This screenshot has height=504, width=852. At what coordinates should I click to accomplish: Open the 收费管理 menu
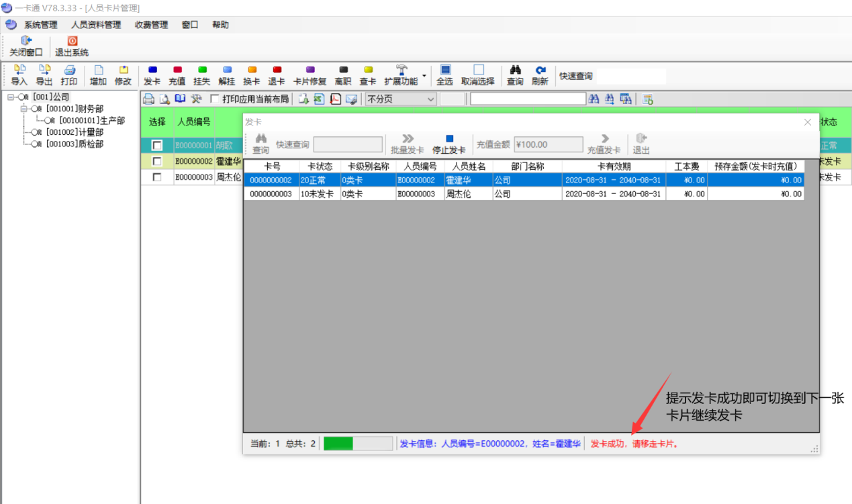click(151, 25)
